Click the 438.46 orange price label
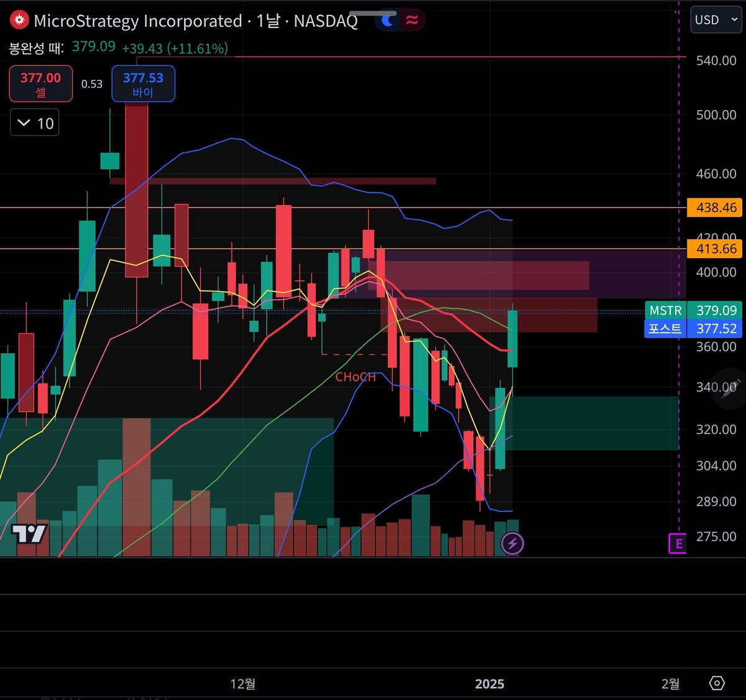Image resolution: width=746 pixels, height=700 pixels. pos(715,208)
